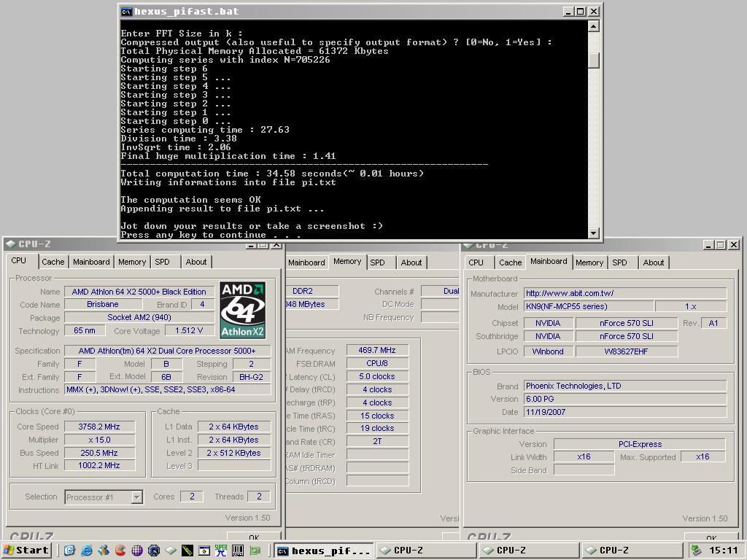Click the Show Desktop quick launch icon

tap(69, 551)
